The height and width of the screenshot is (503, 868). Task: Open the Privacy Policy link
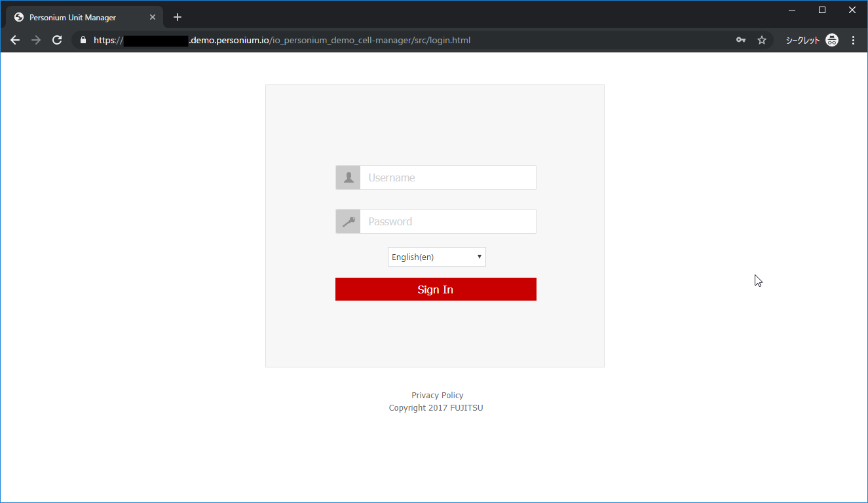437,396
